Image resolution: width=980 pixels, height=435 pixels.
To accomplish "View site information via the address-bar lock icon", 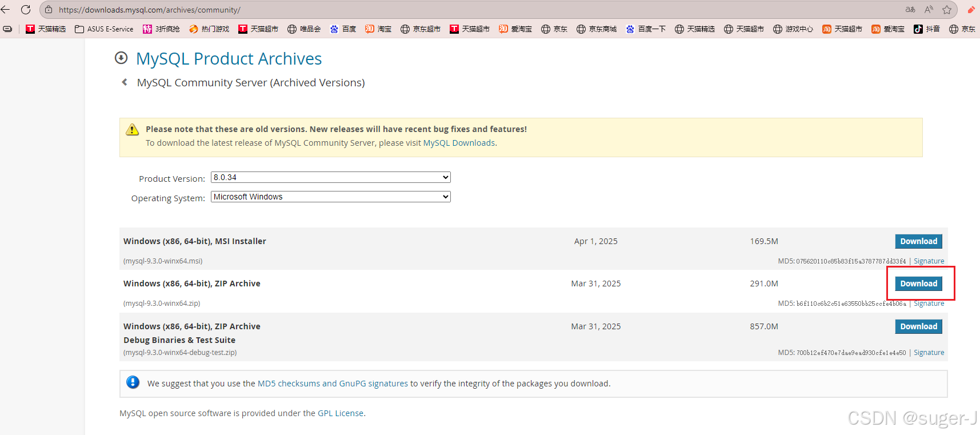I will point(49,10).
